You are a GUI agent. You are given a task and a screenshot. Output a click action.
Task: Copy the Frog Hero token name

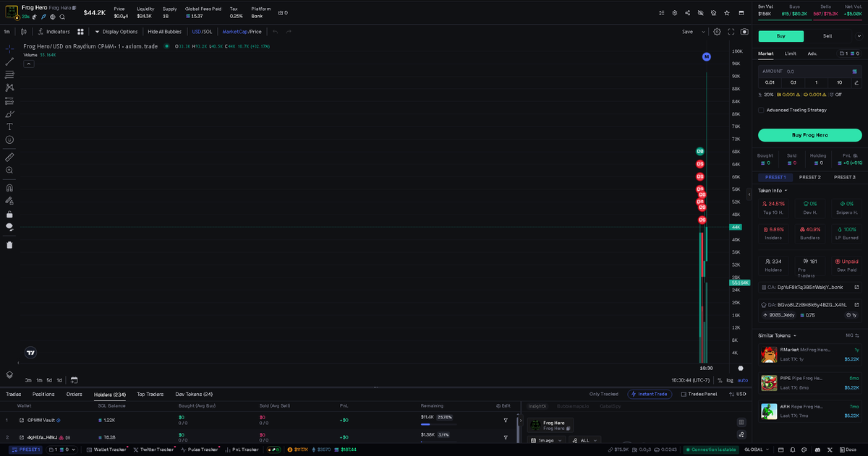pyautogui.click(x=74, y=7)
